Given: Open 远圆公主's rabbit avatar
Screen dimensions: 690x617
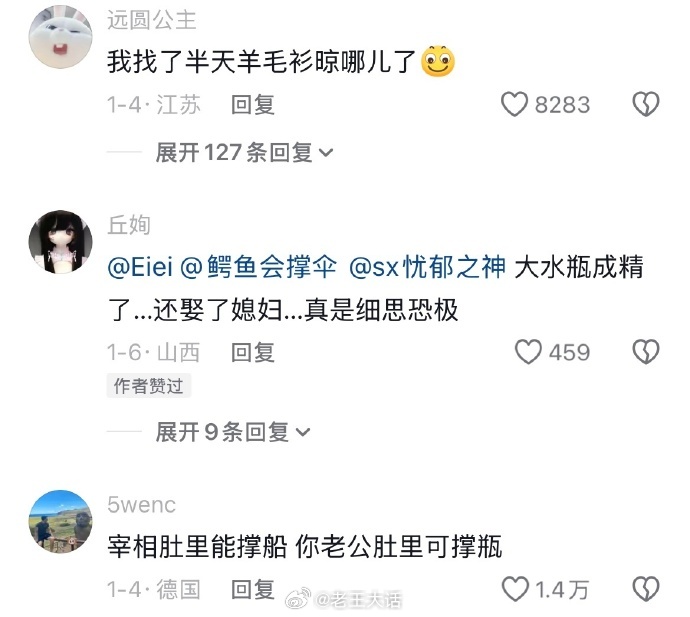Looking at the screenshot, I should point(60,37).
